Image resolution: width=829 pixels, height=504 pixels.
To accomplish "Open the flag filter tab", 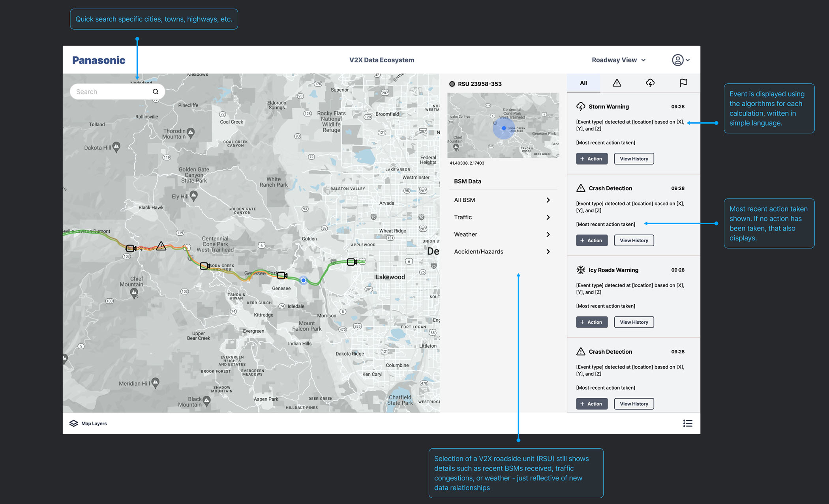I will tap(683, 83).
